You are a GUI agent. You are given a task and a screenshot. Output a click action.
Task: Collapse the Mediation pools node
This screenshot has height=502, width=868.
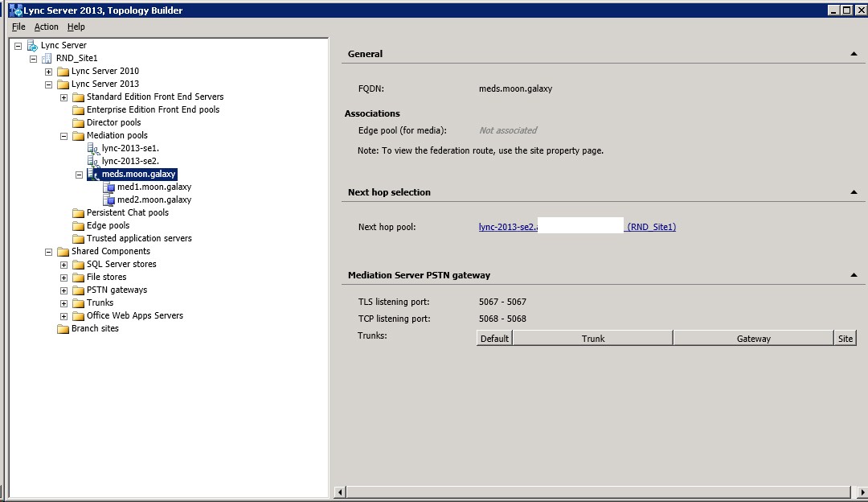click(x=64, y=136)
